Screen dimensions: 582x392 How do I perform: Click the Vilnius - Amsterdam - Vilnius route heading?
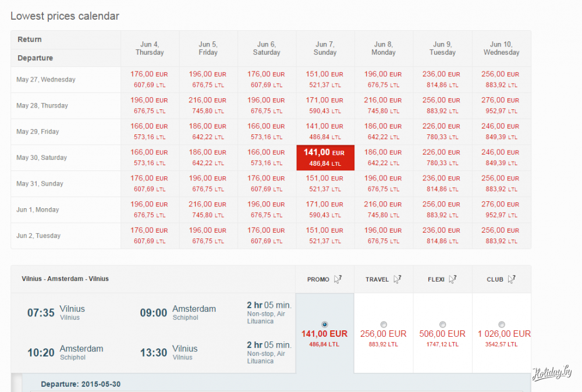(x=65, y=279)
